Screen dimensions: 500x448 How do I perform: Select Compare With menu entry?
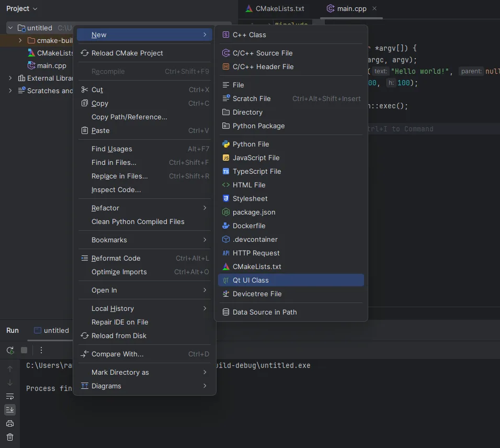pos(144,354)
